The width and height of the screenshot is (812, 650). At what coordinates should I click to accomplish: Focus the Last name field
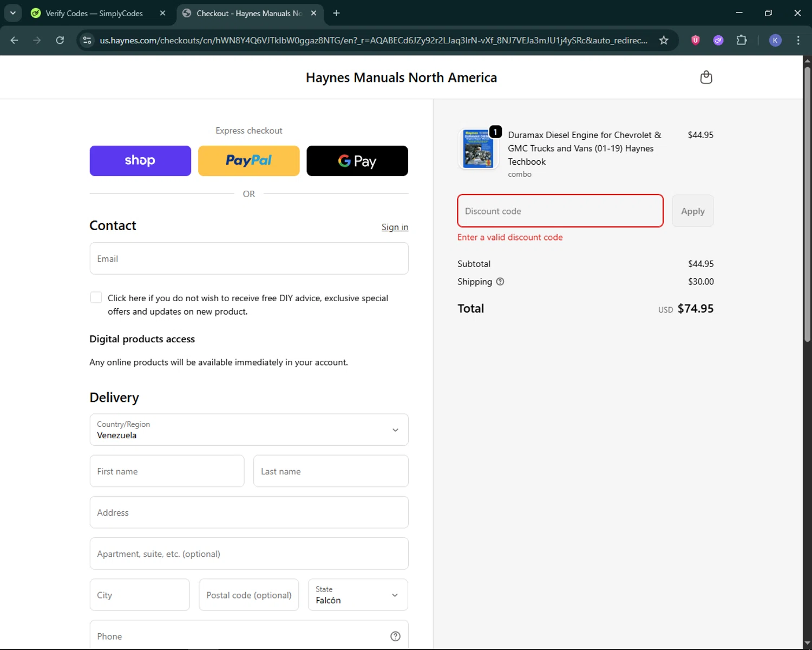point(331,471)
